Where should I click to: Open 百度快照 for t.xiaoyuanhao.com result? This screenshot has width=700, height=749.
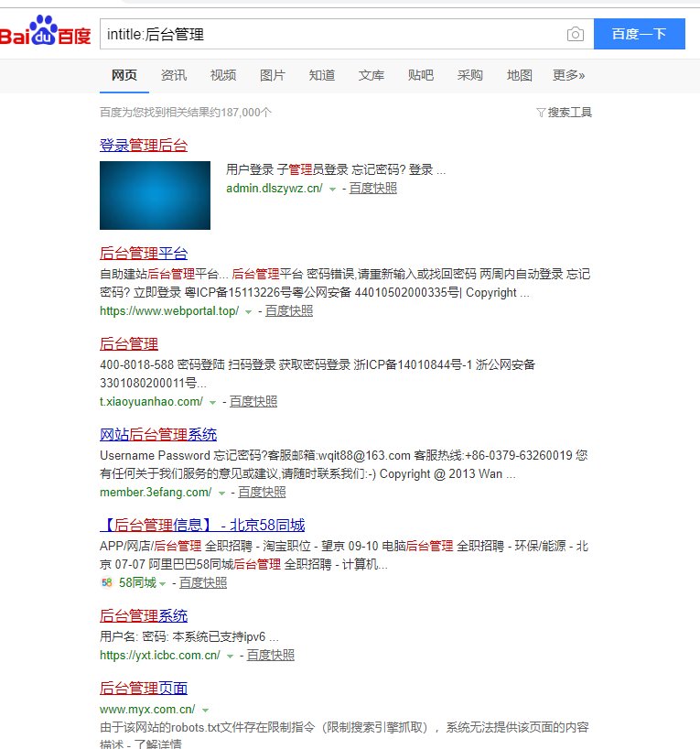pyautogui.click(x=253, y=402)
